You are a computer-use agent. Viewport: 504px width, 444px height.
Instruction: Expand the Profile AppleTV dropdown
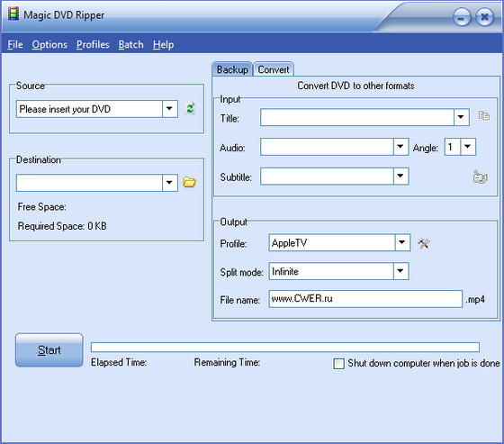(x=402, y=242)
